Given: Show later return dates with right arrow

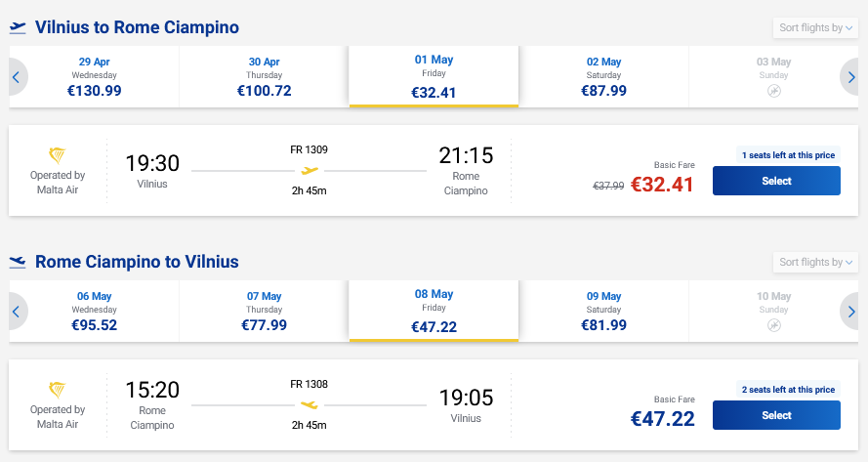Looking at the screenshot, I should (851, 312).
